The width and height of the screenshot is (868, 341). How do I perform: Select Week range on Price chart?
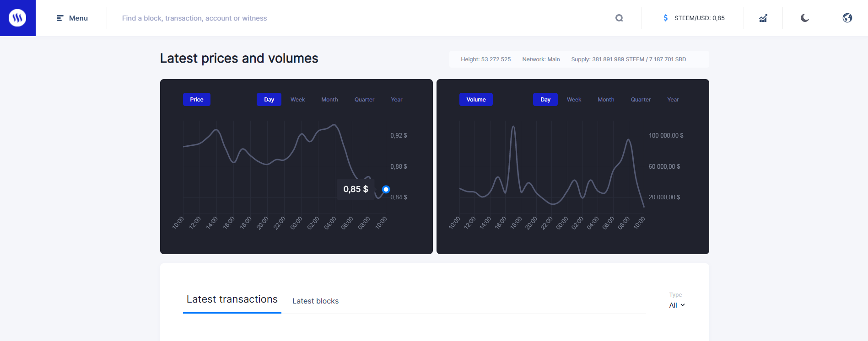(297, 100)
